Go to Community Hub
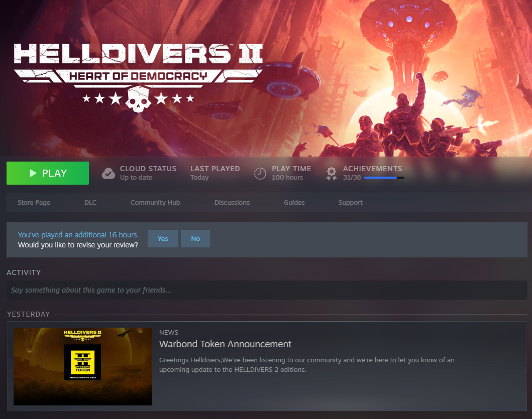 click(155, 202)
